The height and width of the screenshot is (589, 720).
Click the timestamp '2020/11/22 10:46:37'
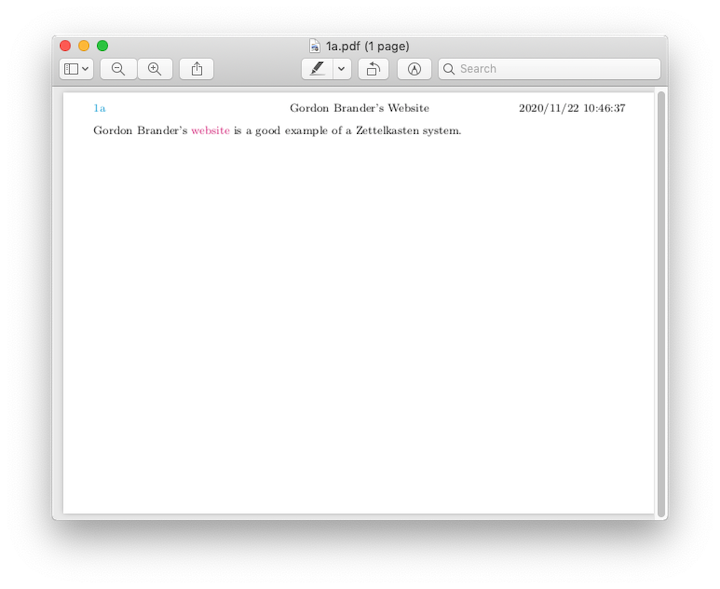point(572,108)
